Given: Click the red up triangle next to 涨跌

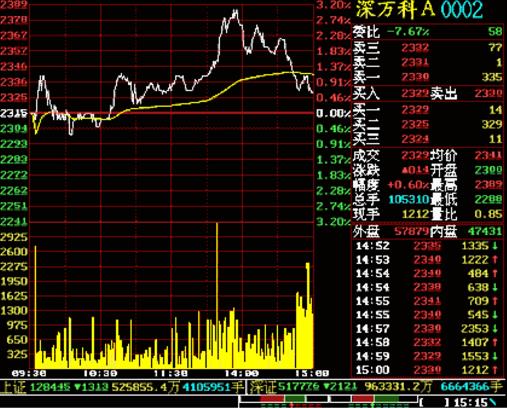Looking at the screenshot, I should (404, 170).
